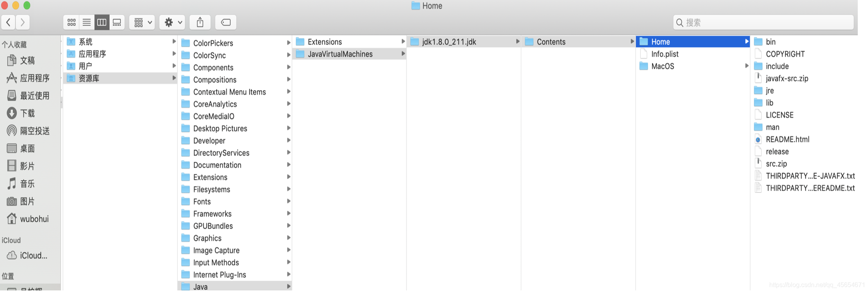Click the Edit Tags toolbar button
Screen dimensions: 868x292
[x=226, y=22]
